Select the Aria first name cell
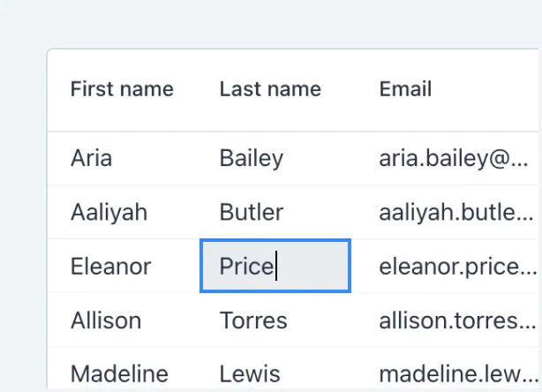The width and height of the screenshot is (542, 392). point(91,159)
